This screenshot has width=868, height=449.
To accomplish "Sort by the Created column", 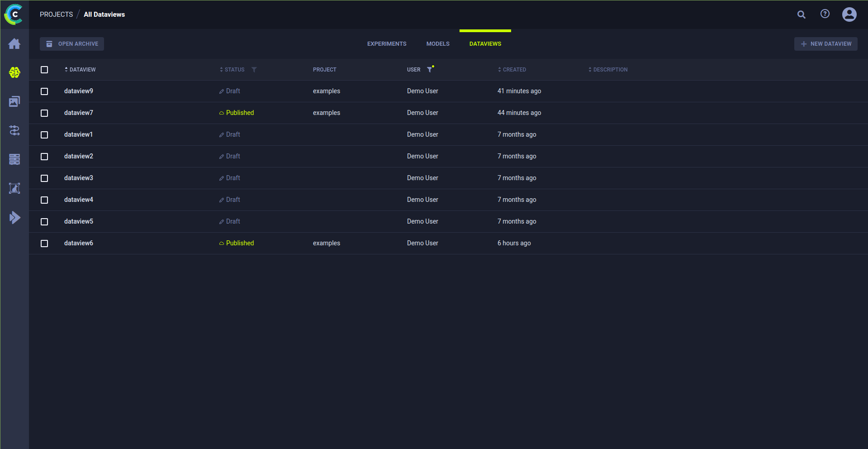I will tap(514, 70).
